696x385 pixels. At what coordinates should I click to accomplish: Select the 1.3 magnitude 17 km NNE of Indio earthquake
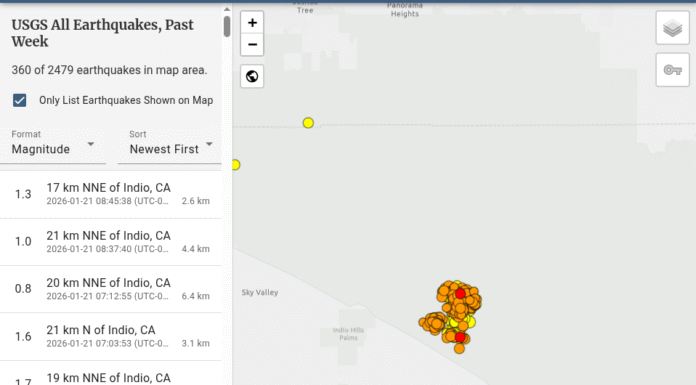tap(111, 194)
